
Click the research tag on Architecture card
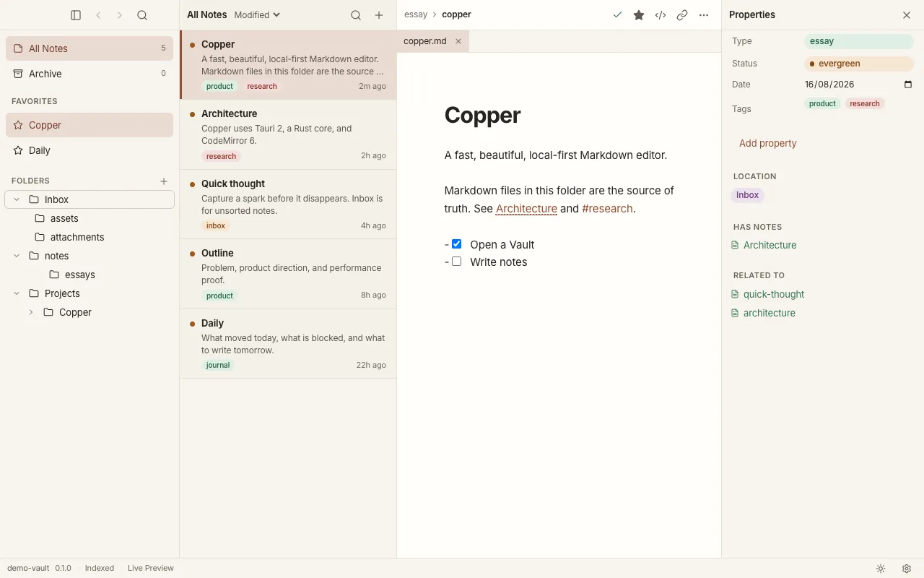(221, 156)
